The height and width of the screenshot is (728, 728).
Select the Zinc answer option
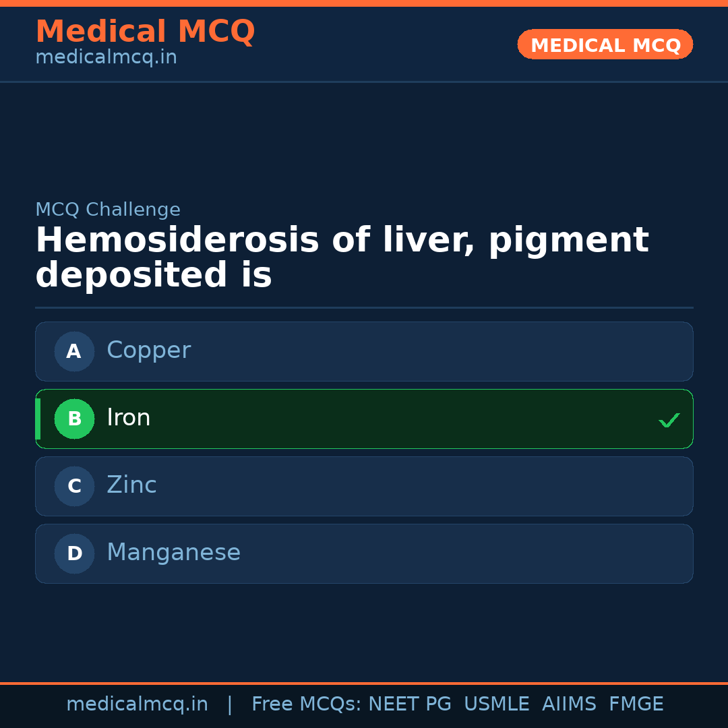click(x=364, y=486)
